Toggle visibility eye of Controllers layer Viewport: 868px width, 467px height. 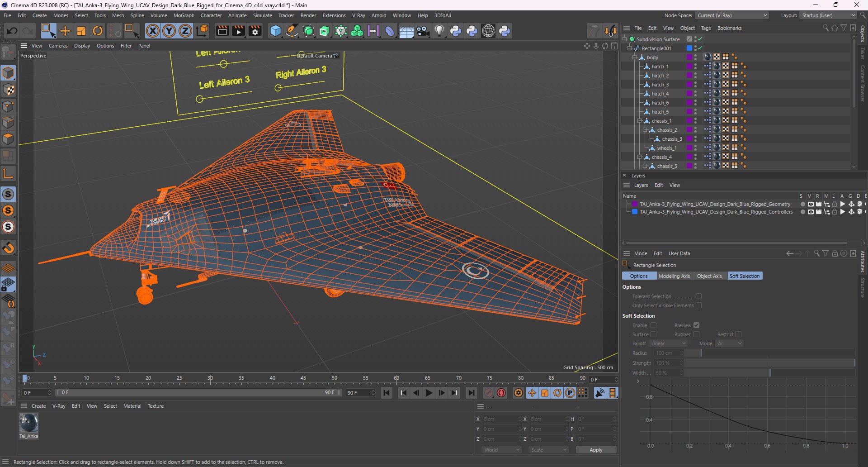coord(811,212)
